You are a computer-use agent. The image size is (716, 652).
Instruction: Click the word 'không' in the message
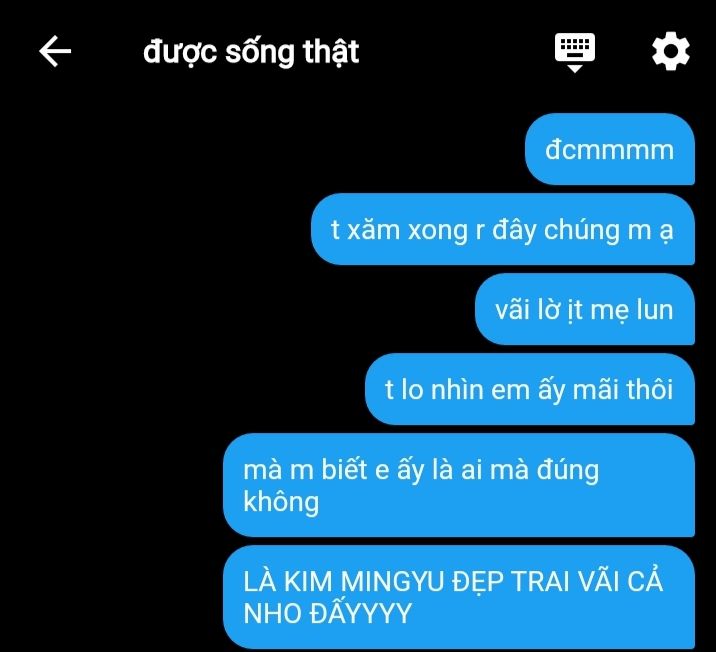click(x=281, y=502)
